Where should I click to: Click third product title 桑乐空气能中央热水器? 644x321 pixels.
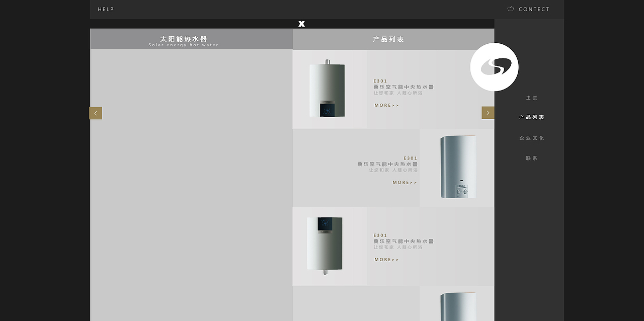point(404,242)
